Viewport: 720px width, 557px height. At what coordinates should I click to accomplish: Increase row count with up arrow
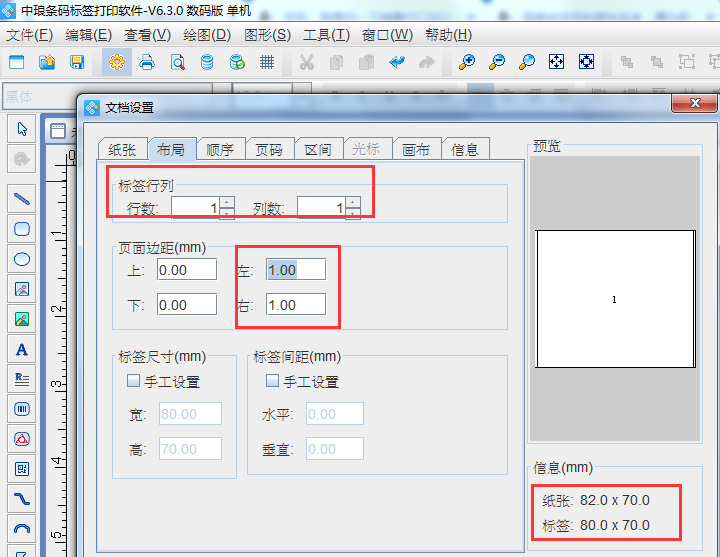[227, 203]
